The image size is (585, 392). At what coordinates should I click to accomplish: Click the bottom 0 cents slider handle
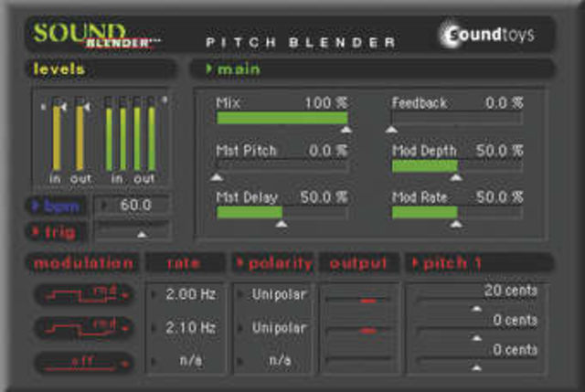pos(476,367)
